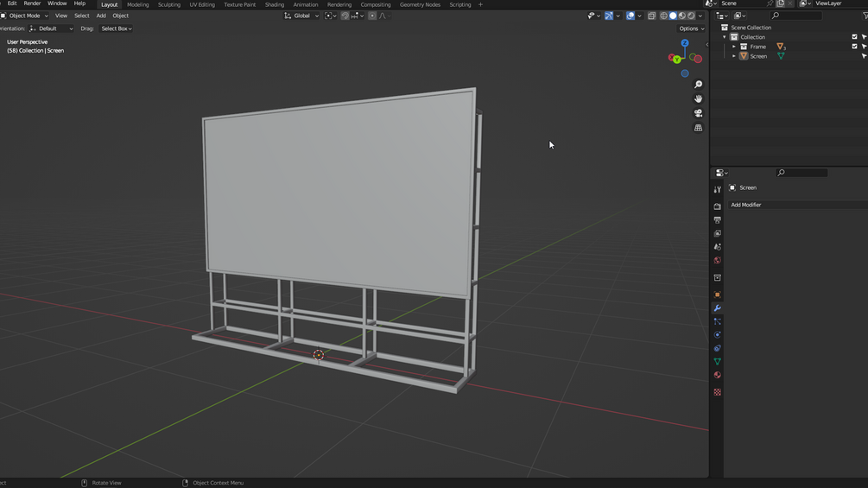This screenshot has height=488, width=868.
Task: Switch to the Sculpting workspace tab
Action: coord(168,4)
